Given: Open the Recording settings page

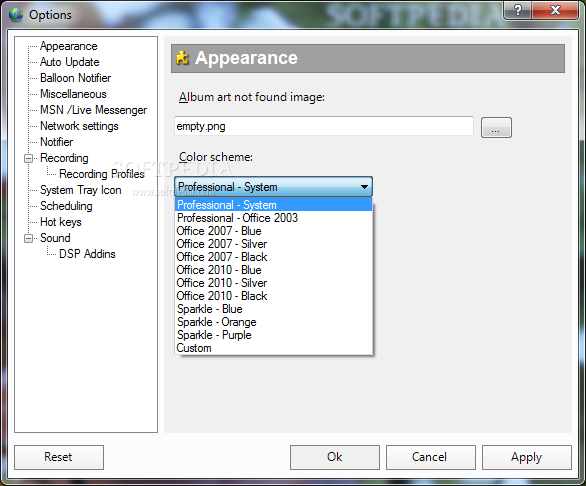Looking at the screenshot, I should click(x=64, y=158).
